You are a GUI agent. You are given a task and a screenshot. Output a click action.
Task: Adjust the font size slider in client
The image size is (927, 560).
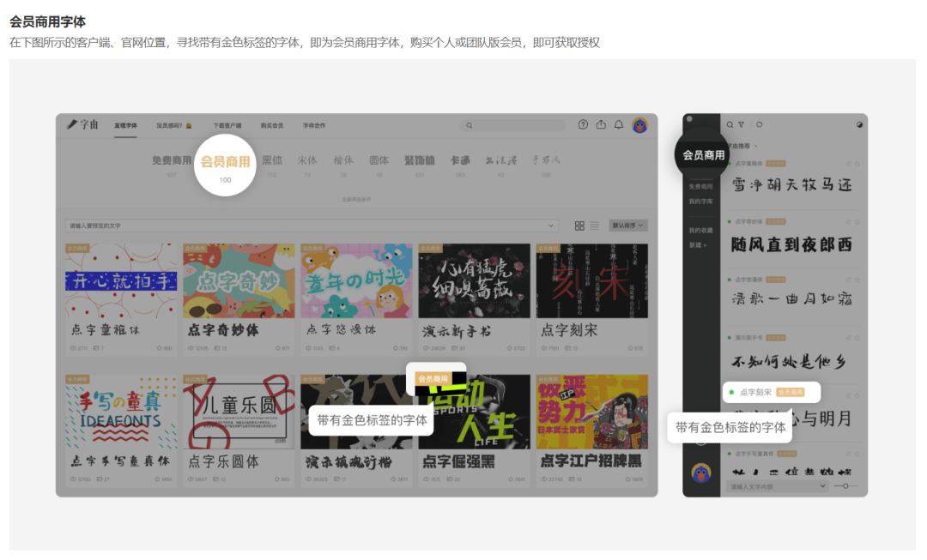(x=845, y=486)
